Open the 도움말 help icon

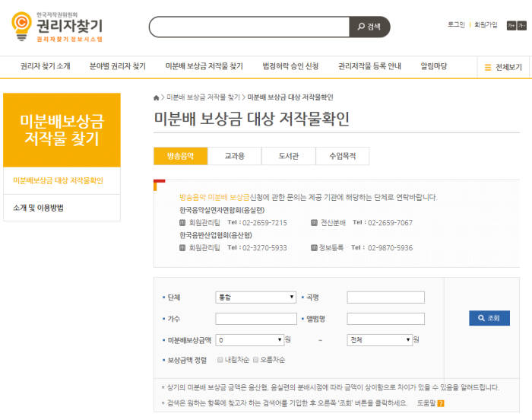(x=441, y=403)
